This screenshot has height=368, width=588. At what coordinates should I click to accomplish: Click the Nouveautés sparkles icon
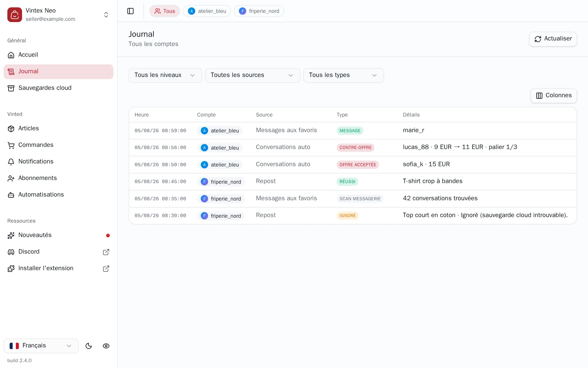(x=11, y=235)
